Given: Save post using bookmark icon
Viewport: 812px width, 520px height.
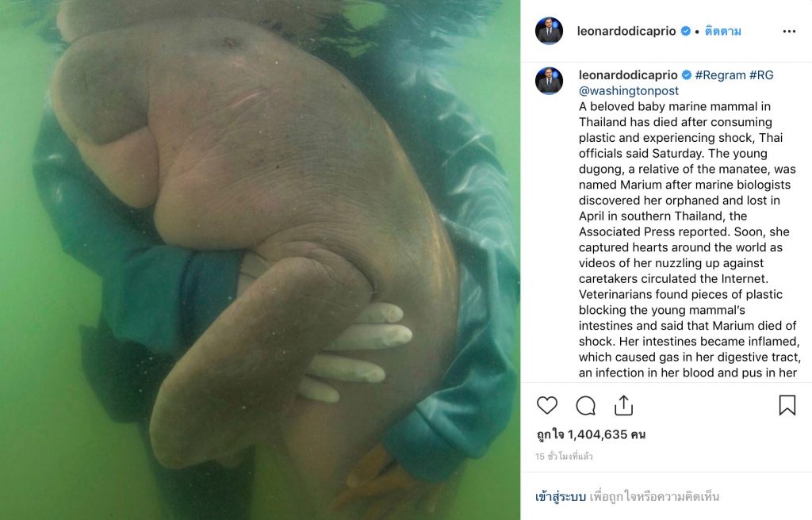Looking at the screenshot, I should (787, 406).
